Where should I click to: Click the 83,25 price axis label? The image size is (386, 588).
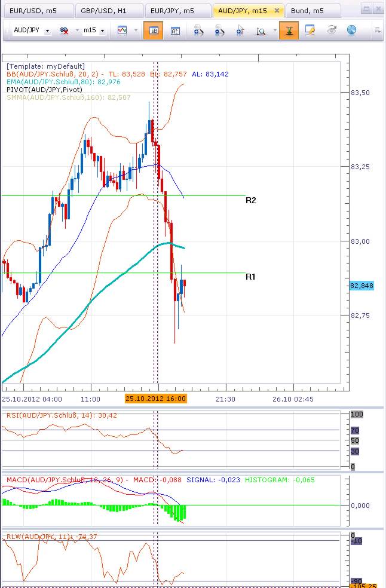pos(360,167)
